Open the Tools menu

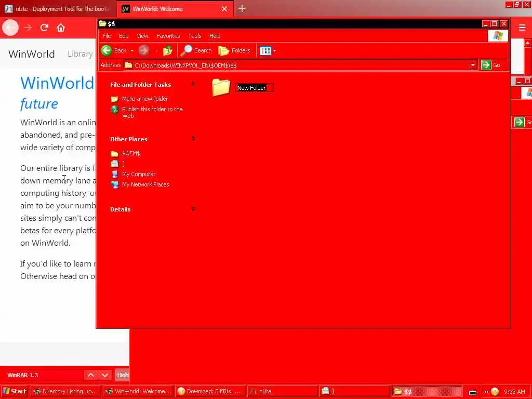click(x=195, y=36)
